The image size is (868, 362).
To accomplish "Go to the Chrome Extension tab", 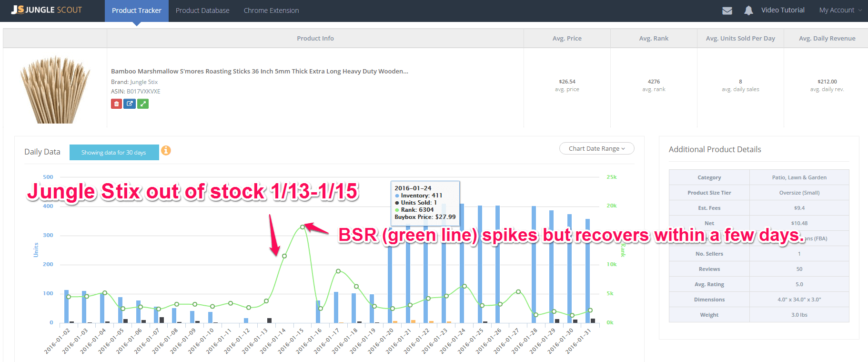I will 272,10.
